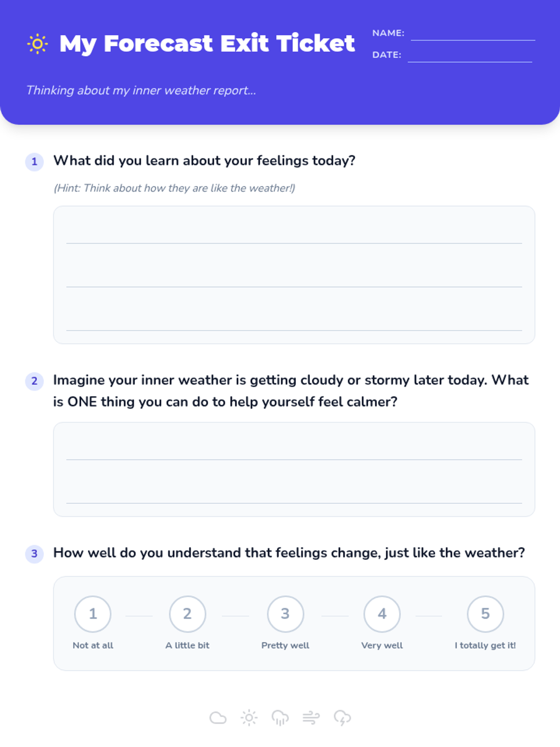This screenshot has height=747, width=560.
Task: Click the number 3 question badge
Action: coord(34,554)
